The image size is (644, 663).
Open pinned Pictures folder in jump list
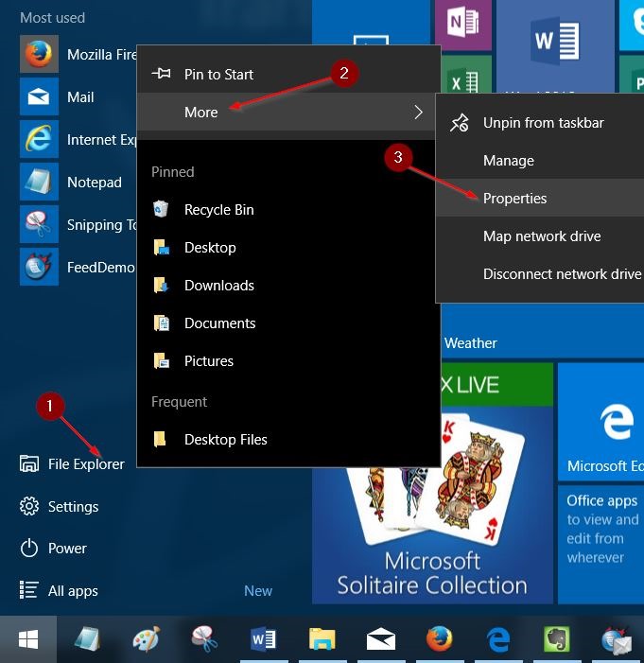coord(288,361)
